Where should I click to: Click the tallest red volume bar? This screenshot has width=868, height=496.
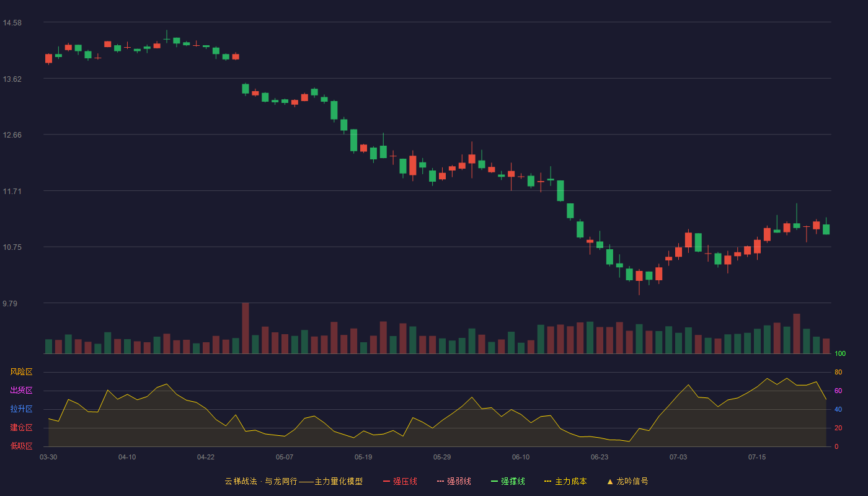coord(246,328)
